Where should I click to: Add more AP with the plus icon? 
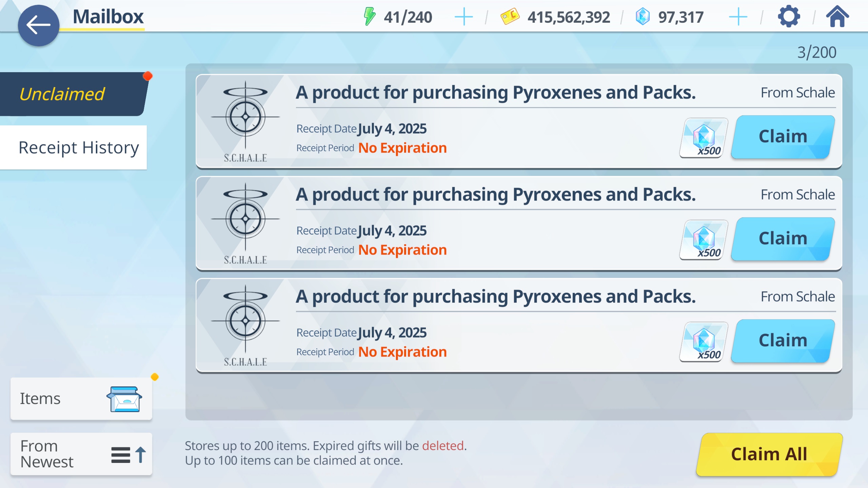[x=463, y=17]
